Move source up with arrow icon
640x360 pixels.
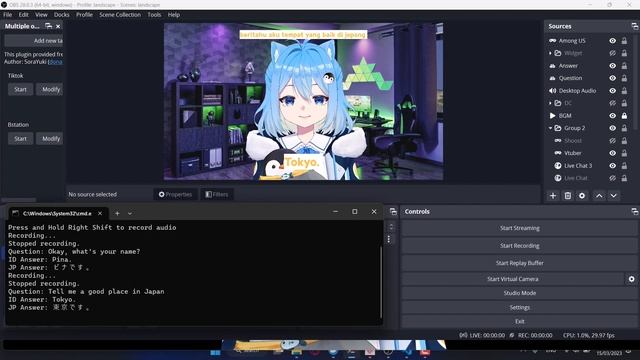click(599, 196)
